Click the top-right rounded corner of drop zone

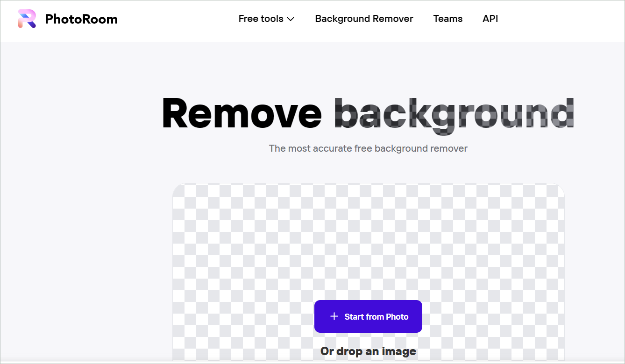pos(559,189)
